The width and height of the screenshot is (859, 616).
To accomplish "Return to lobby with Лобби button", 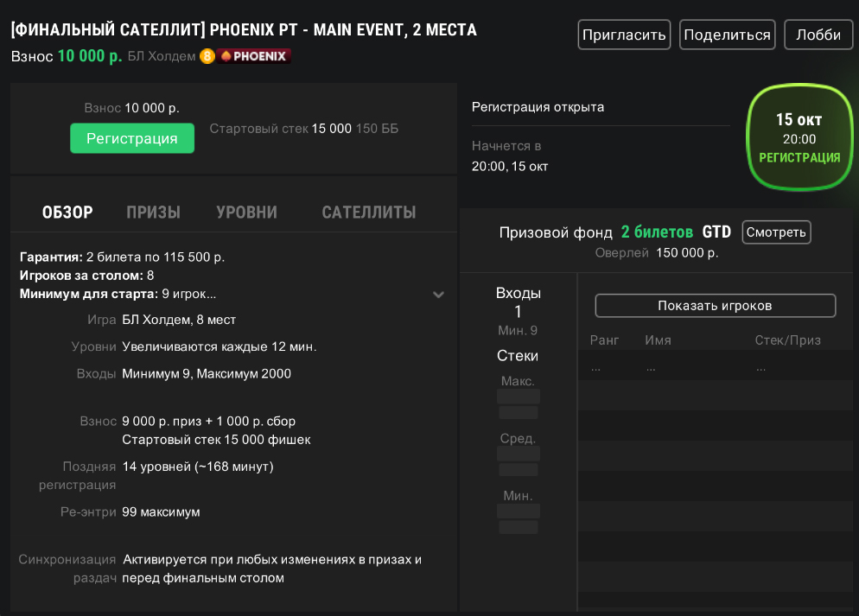I will [x=818, y=35].
